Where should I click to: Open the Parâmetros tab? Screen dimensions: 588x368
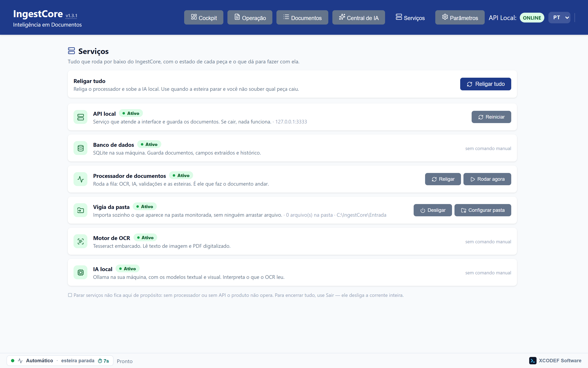tap(460, 18)
